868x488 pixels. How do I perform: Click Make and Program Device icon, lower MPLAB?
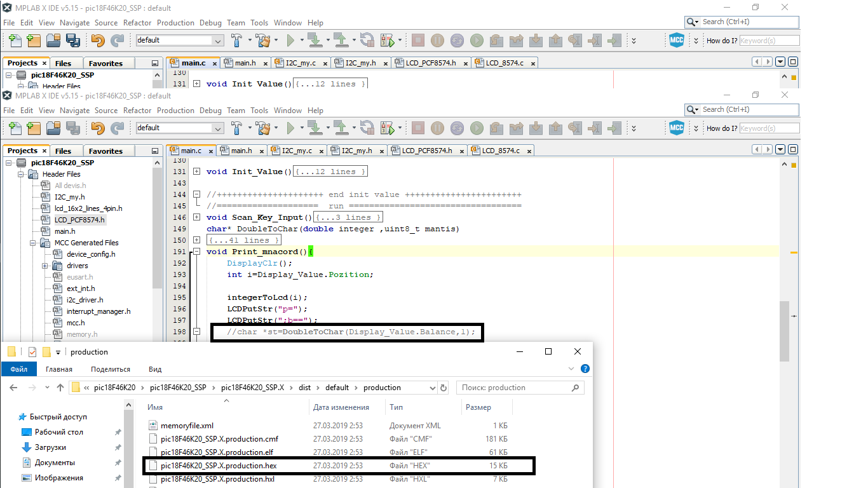click(314, 128)
